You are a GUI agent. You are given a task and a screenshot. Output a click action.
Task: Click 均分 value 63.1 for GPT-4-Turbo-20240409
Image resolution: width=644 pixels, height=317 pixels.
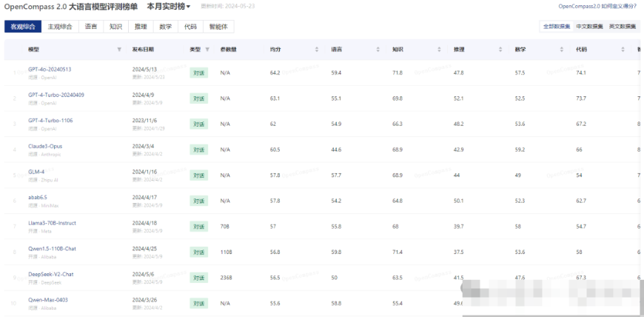(275, 99)
